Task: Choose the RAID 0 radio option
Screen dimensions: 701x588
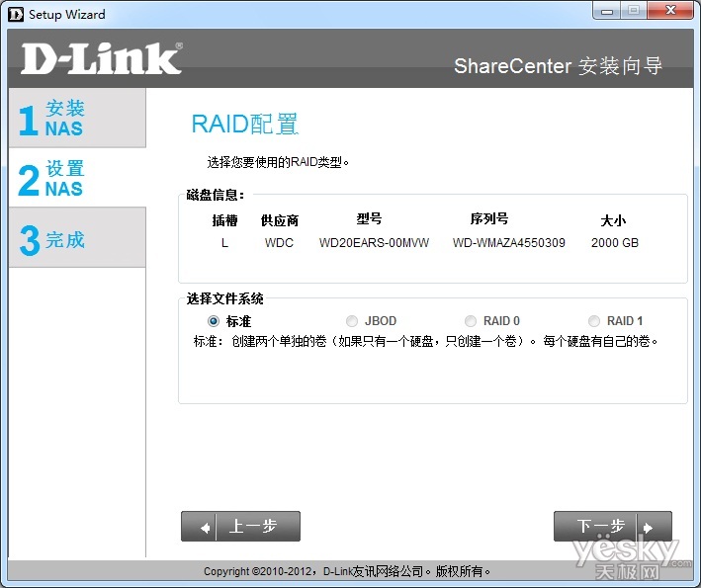Action: click(x=471, y=321)
